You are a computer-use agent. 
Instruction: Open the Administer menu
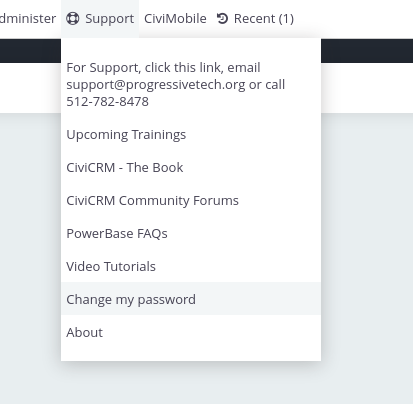tap(28, 18)
